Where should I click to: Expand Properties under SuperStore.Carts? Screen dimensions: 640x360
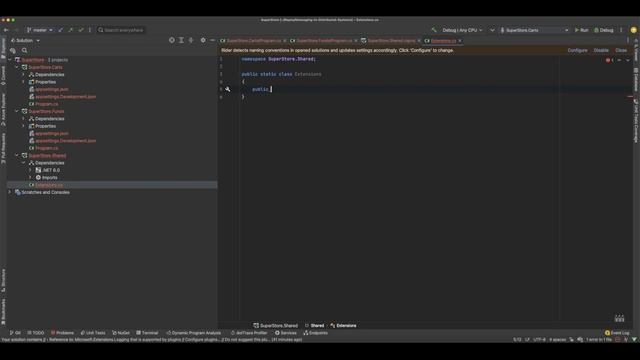point(24,82)
